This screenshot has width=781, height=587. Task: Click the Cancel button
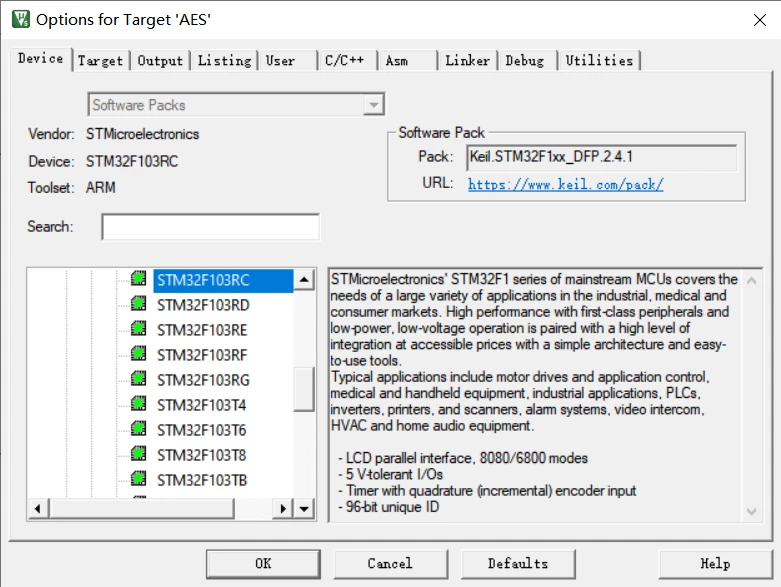pyautogui.click(x=390, y=564)
